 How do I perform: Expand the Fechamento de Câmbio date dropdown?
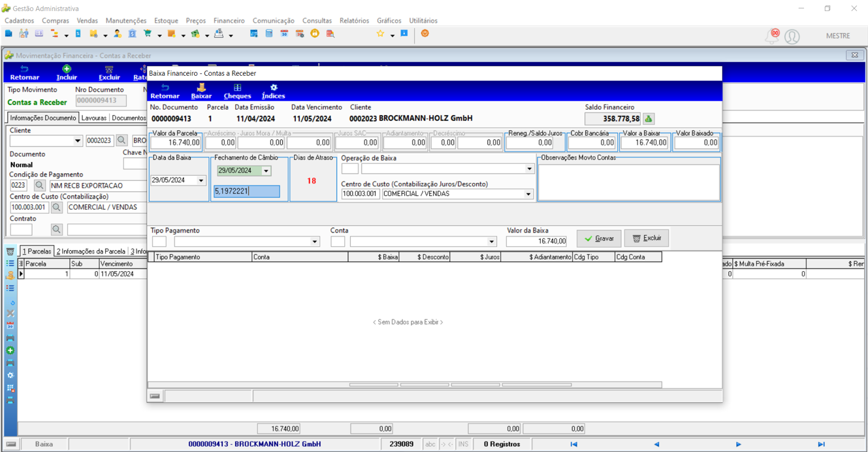(x=266, y=171)
